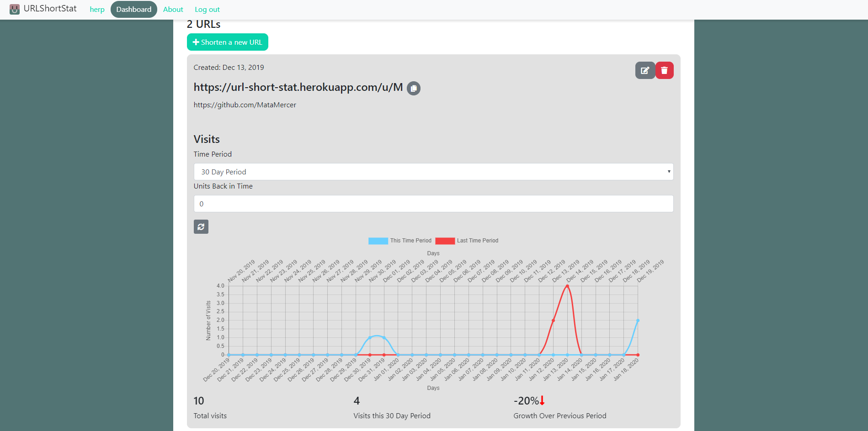868x431 pixels.
Task: Select the short URL heading text
Action: click(298, 87)
